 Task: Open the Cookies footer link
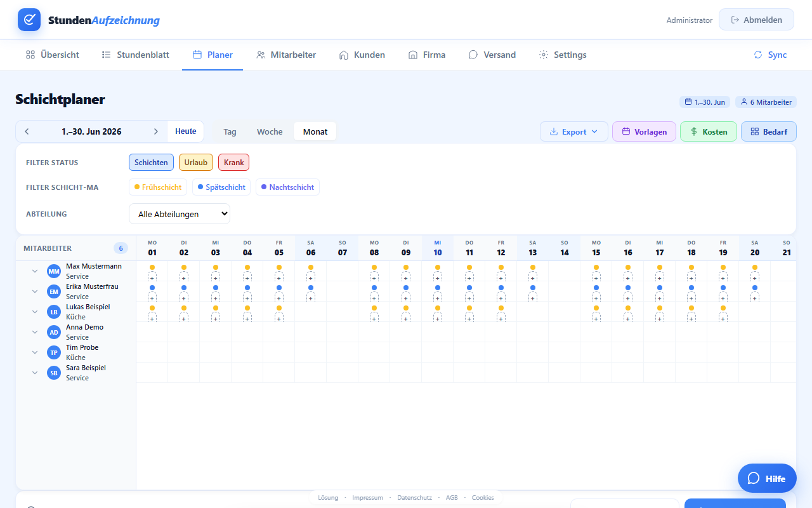(x=483, y=498)
